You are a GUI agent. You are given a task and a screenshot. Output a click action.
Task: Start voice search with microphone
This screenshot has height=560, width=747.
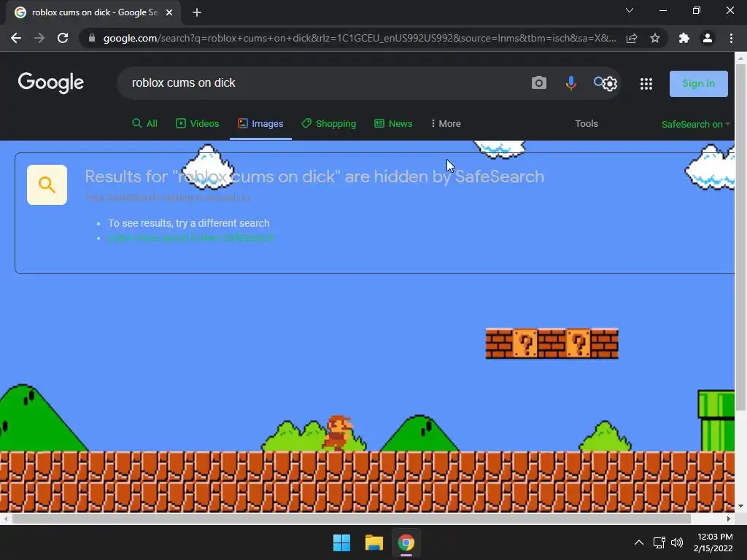[570, 83]
